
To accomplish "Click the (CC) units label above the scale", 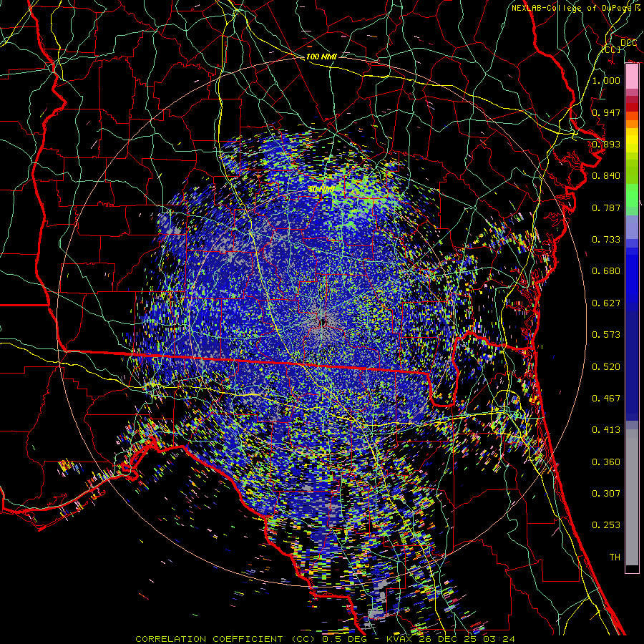I will pos(611,49).
